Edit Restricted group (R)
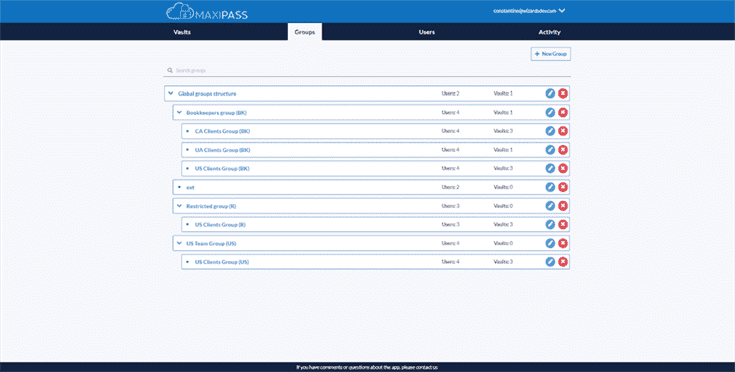Viewport: 735px width, 372px height. [x=550, y=206]
